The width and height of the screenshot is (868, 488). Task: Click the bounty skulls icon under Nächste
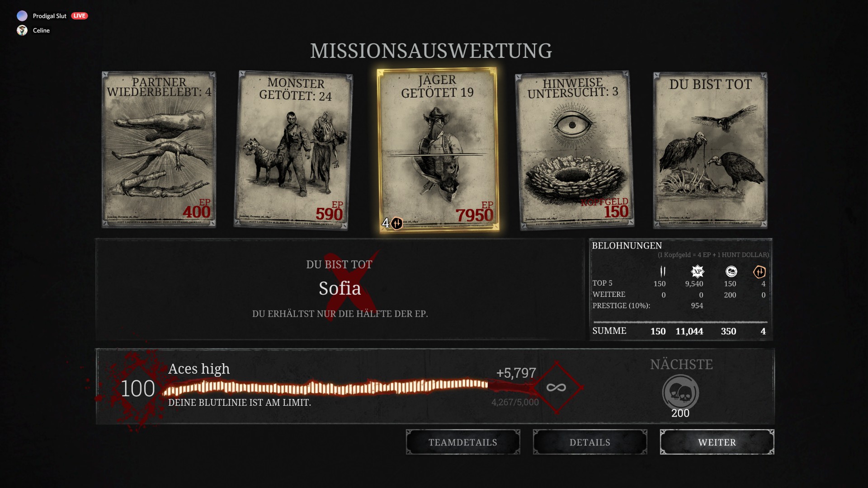click(680, 393)
